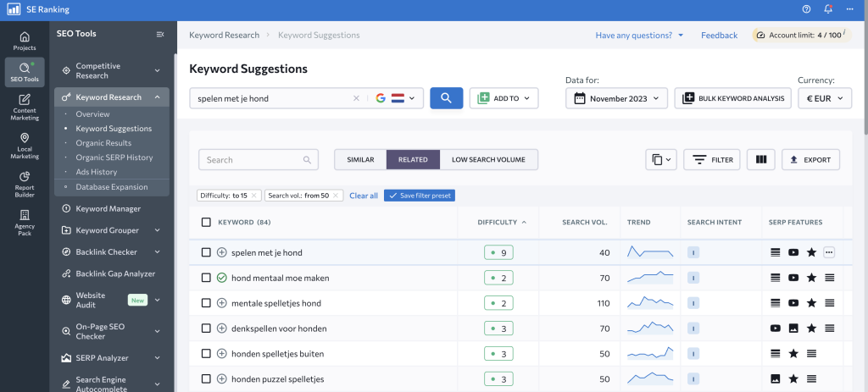
Task: Open the November 2023 date dropdown
Action: (x=616, y=98)
